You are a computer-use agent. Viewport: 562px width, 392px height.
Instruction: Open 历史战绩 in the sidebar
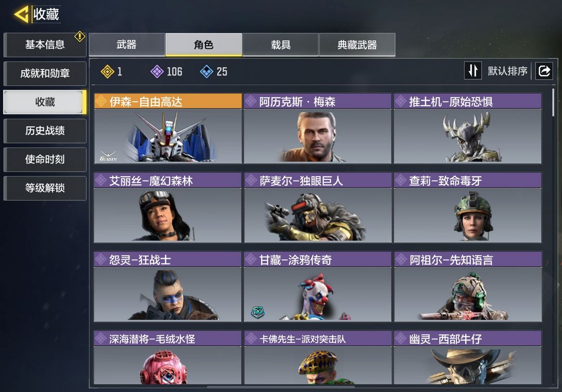point(45,130)
